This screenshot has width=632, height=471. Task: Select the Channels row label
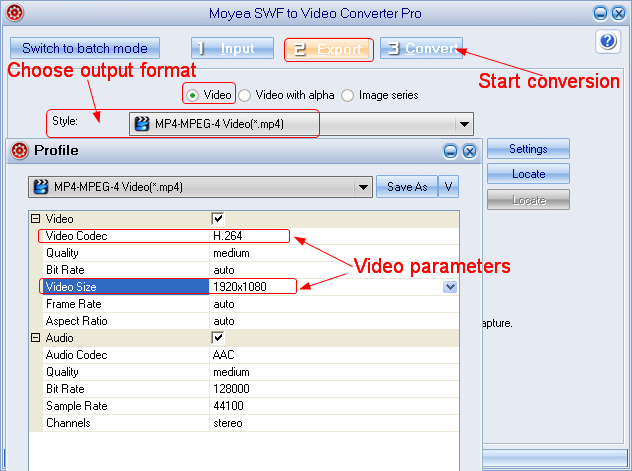(68, 423)
